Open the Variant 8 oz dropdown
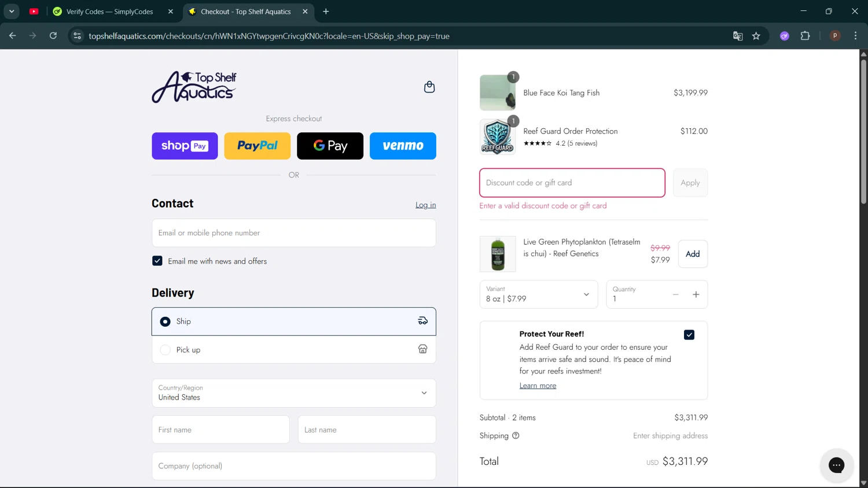 (x=538, y=294)
